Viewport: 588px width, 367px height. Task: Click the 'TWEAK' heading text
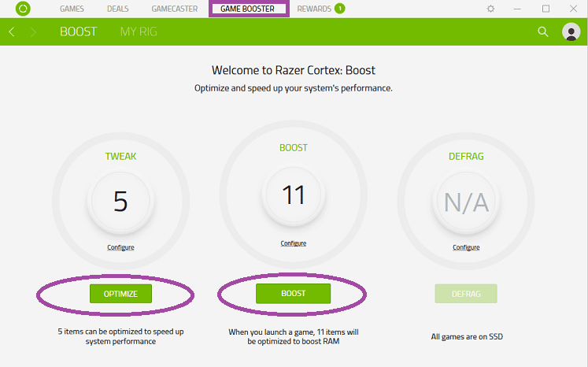point(120,156)
